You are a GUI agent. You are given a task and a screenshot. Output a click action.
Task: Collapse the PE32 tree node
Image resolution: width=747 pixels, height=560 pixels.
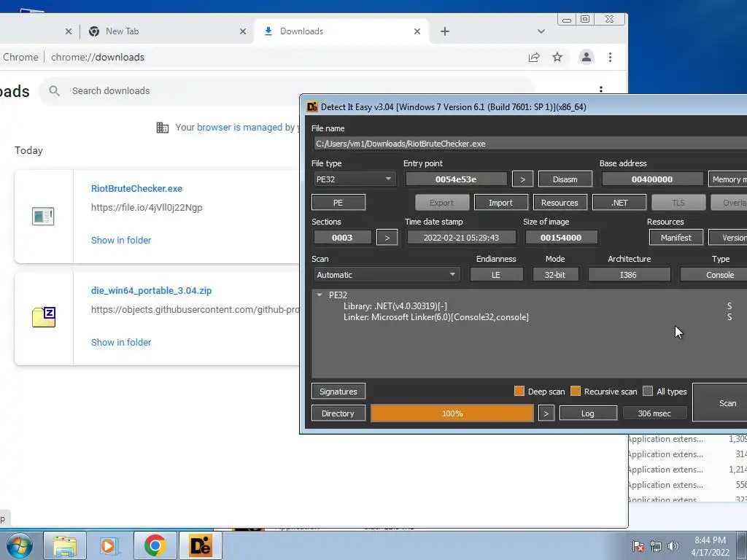320,295
